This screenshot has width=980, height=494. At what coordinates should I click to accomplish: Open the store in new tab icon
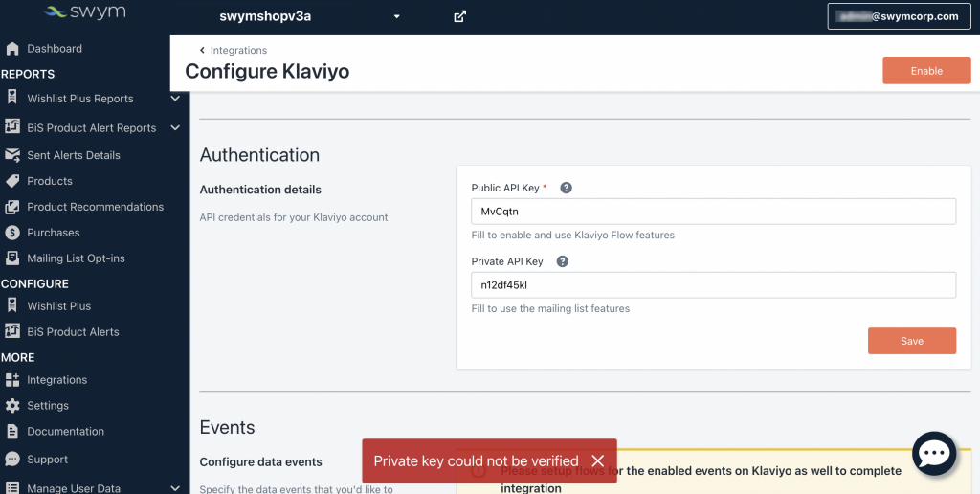(459, 17)
